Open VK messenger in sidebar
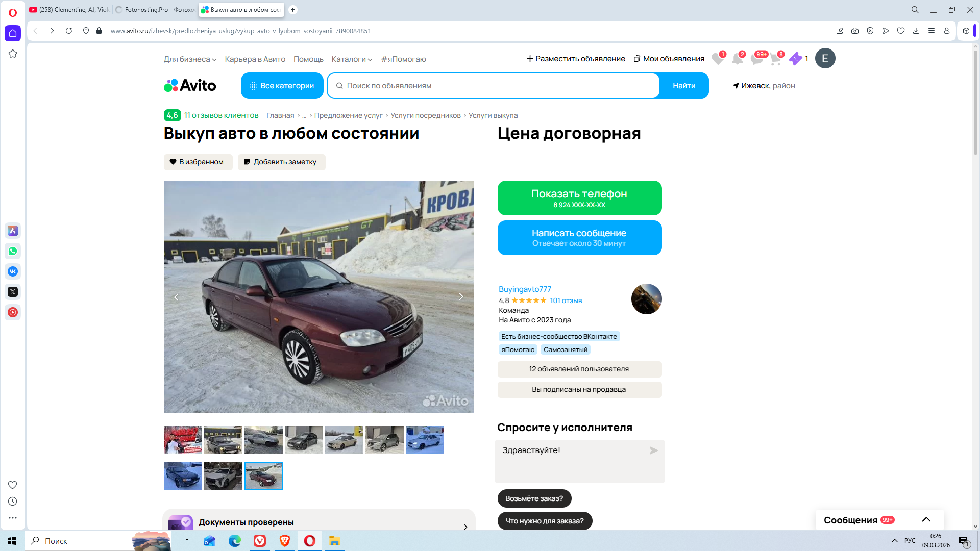 pos(13,271)
